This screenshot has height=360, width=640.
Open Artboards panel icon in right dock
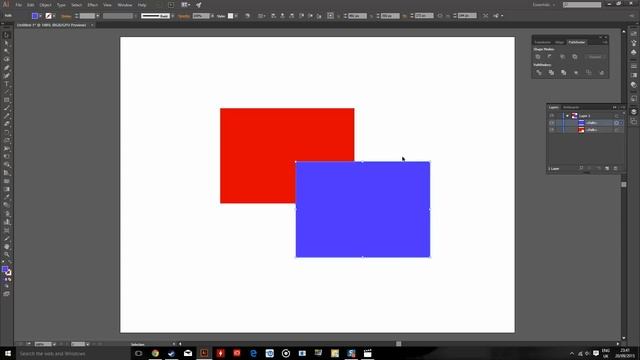(x=633, y=121)
